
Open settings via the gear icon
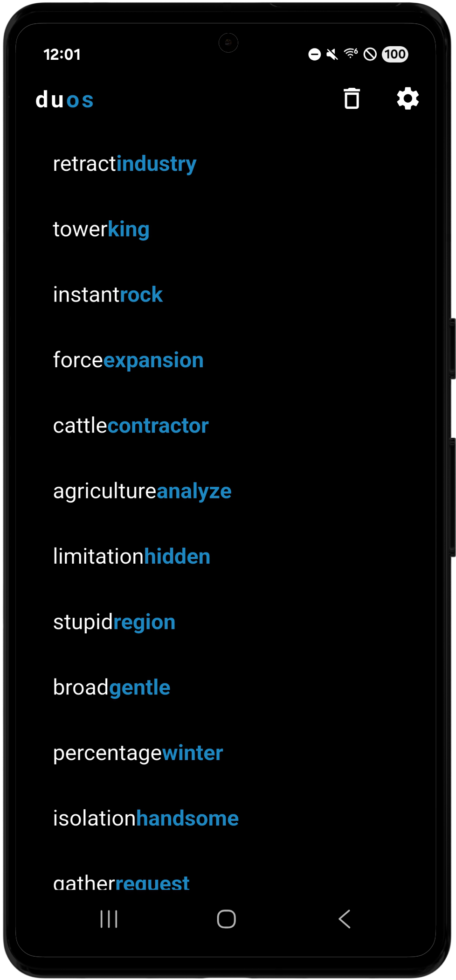408,99
